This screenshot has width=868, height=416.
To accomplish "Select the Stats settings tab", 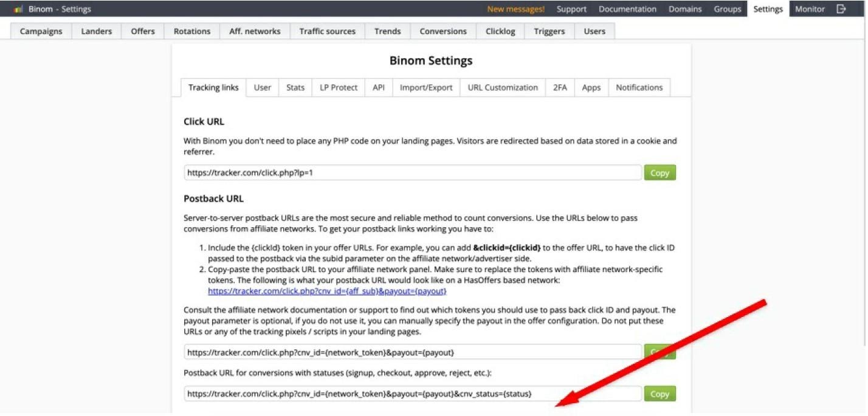I will coord(295,87).
